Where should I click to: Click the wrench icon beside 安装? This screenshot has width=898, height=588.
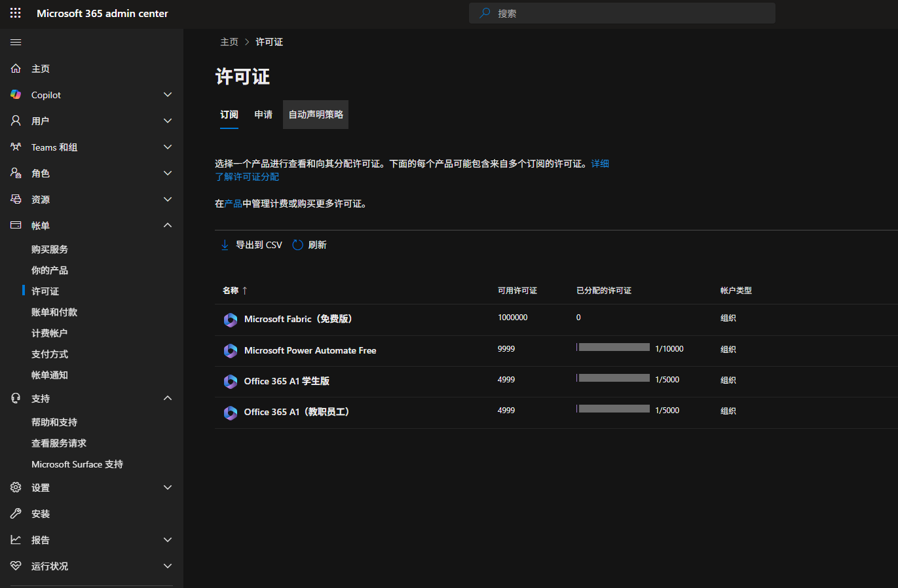[x=16, y=513]
